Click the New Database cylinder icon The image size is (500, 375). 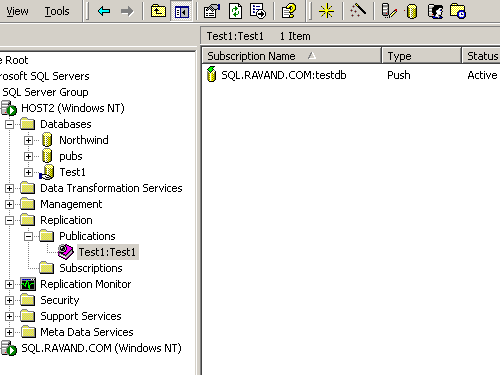coord(412,11)
